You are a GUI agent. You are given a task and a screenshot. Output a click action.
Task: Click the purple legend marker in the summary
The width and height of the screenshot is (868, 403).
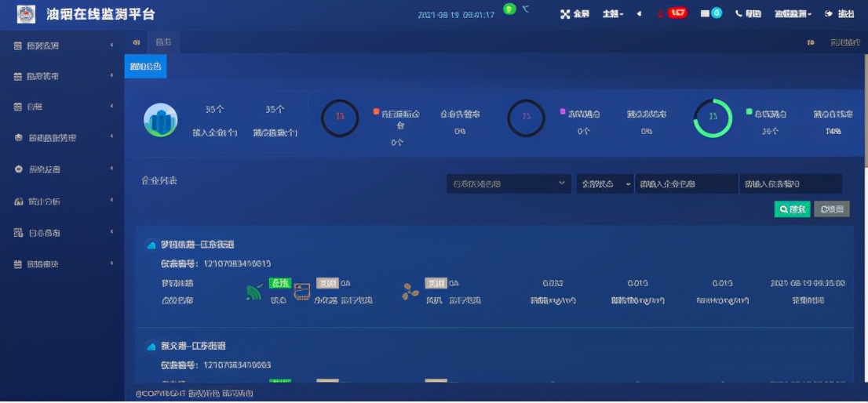(x=563, y=111)
